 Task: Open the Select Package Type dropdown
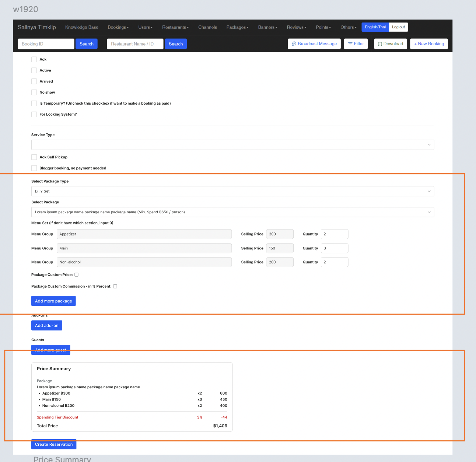tap(232, 191)
